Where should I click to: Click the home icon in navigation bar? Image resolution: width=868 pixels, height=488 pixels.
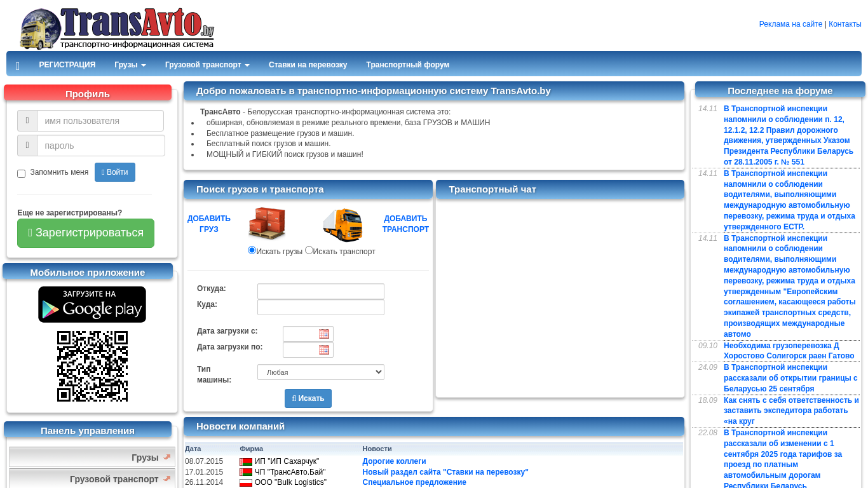tap(18, 65)
